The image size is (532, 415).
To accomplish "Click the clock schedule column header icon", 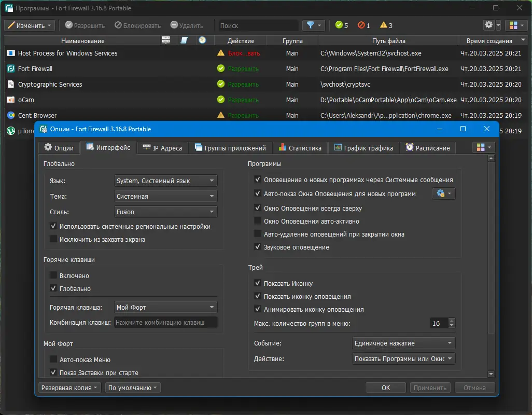I will tap(202, 40).
